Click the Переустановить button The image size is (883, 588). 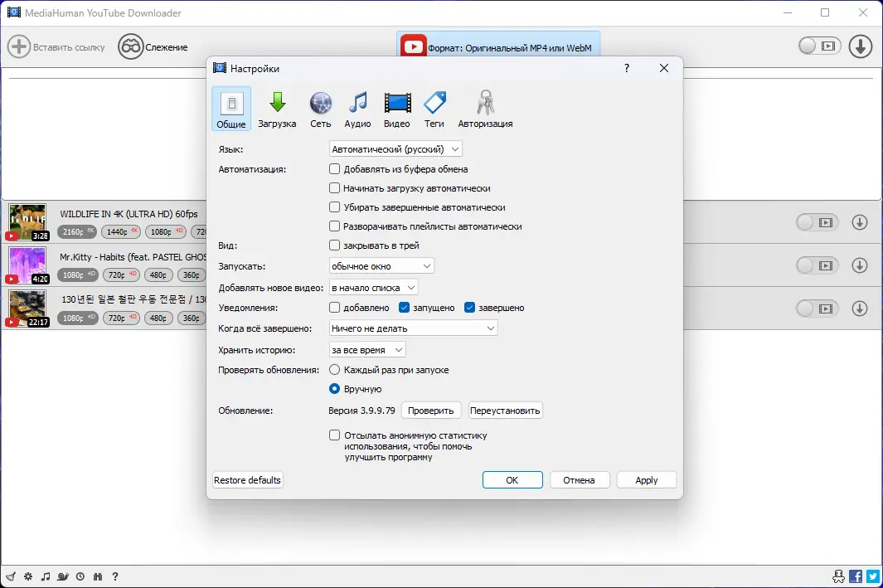(505, 411)
